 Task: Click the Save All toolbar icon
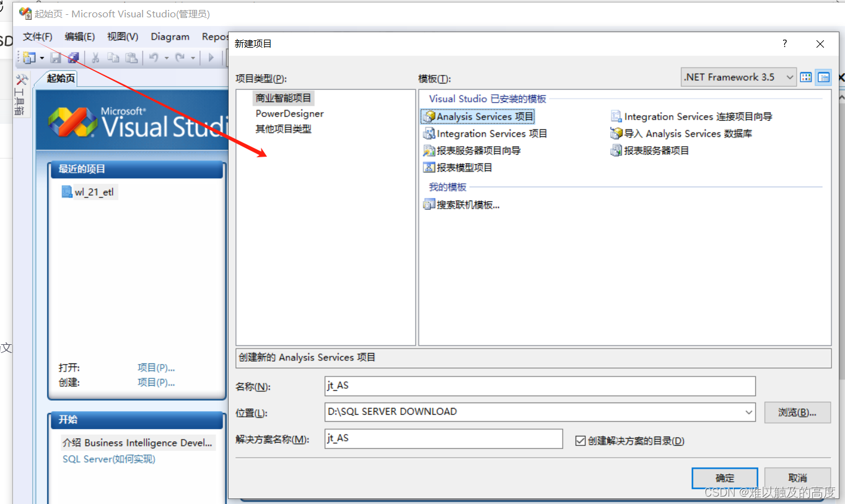click(73, 58)
